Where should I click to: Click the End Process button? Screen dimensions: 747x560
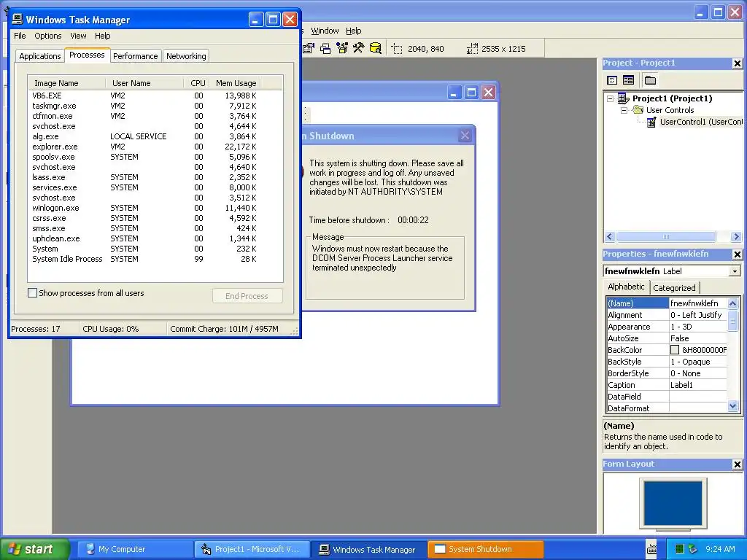coord(247,296)
